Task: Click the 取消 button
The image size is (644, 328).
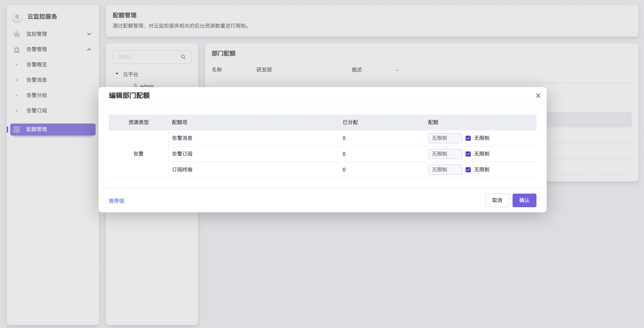Action: pyautogui.click(x=497, y=200)
